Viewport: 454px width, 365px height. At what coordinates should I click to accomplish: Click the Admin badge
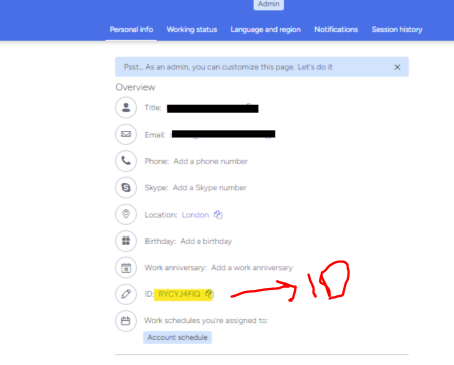269,4
